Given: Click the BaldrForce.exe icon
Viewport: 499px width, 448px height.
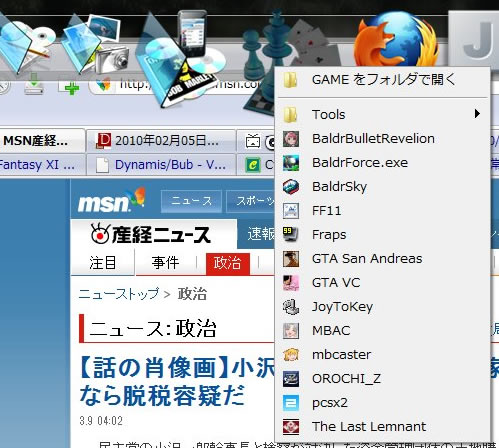Looking at the screenshot, I should point(291,163).
